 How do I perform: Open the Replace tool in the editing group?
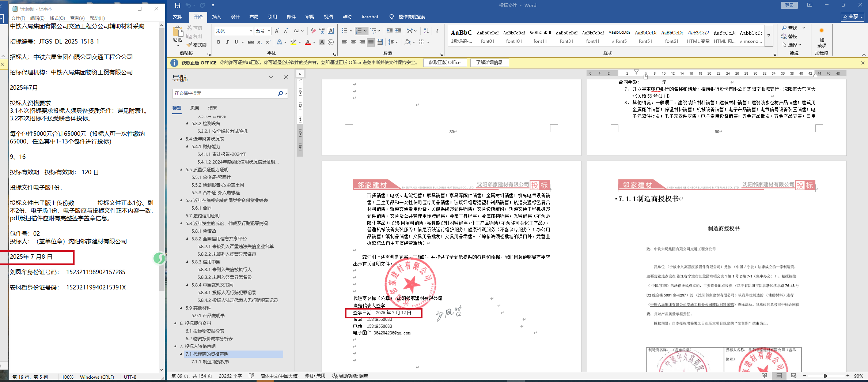[789, 36]
